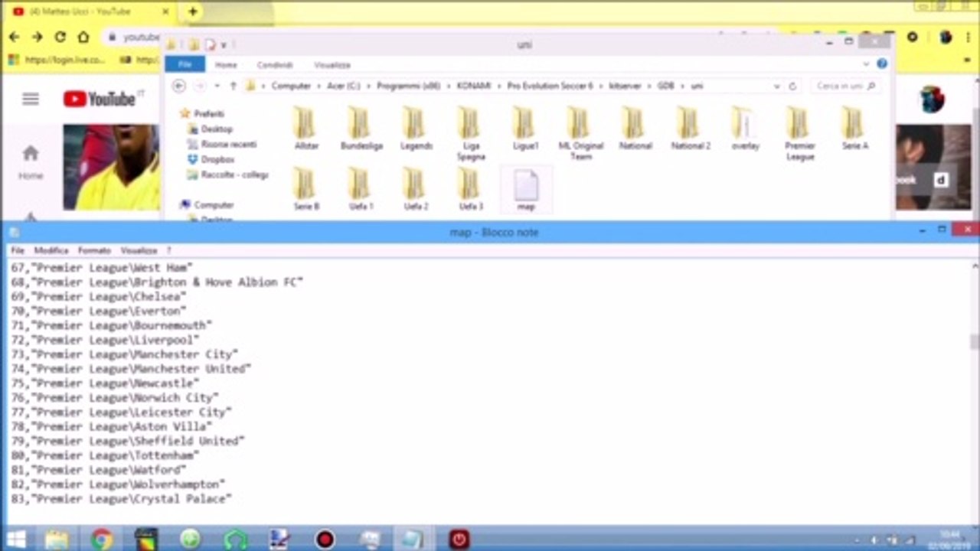This screenshot has width=980, height=551.
Task: Open the Notepad Formato menu
Action: [x=94, y=250]
